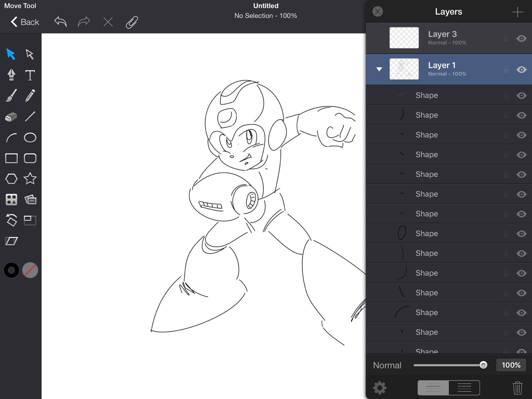Click the layer opacity slider handle
This screenshot has height=399, width=532.
pyautogui.click(x=483, y=365)
